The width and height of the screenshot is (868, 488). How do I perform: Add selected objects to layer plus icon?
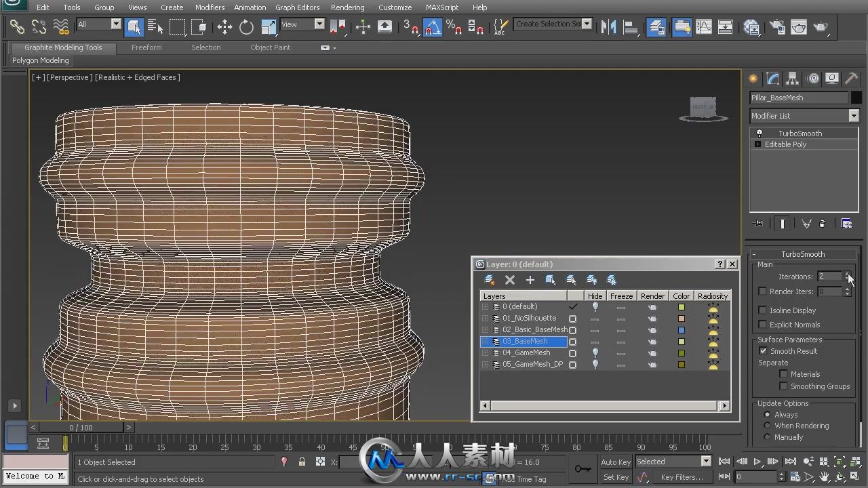pos(530,280)
